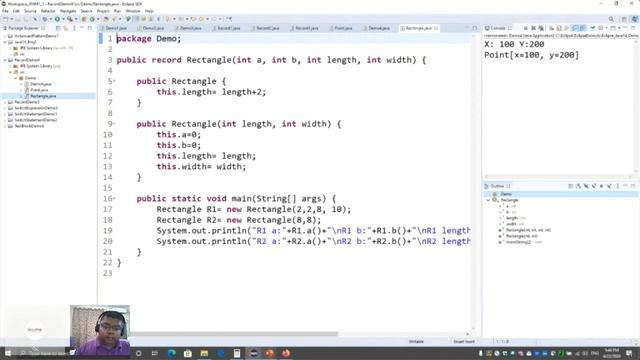This screenshot has height=360, width=640.
Task: Select Point.java in Package Explorer
Action: click(x=39, y=90)
